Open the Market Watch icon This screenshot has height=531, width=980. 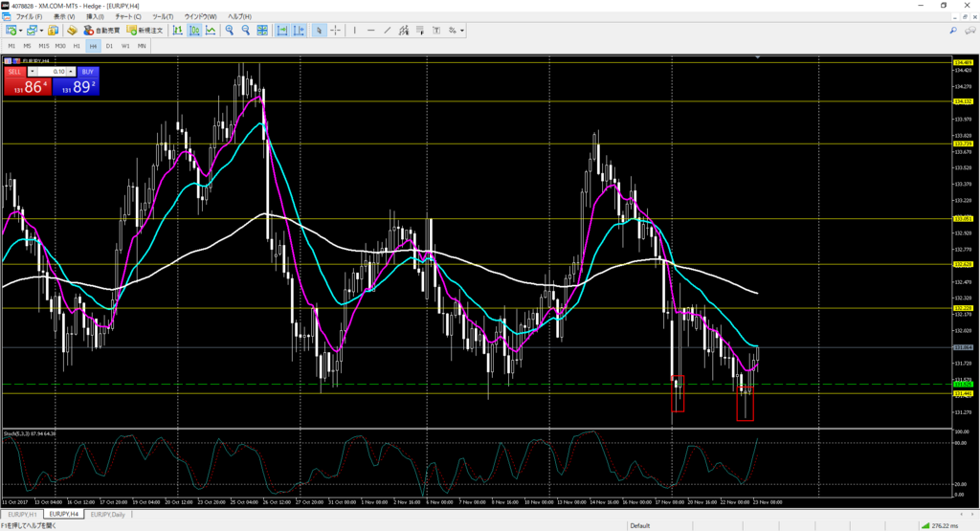coord(54,30)
